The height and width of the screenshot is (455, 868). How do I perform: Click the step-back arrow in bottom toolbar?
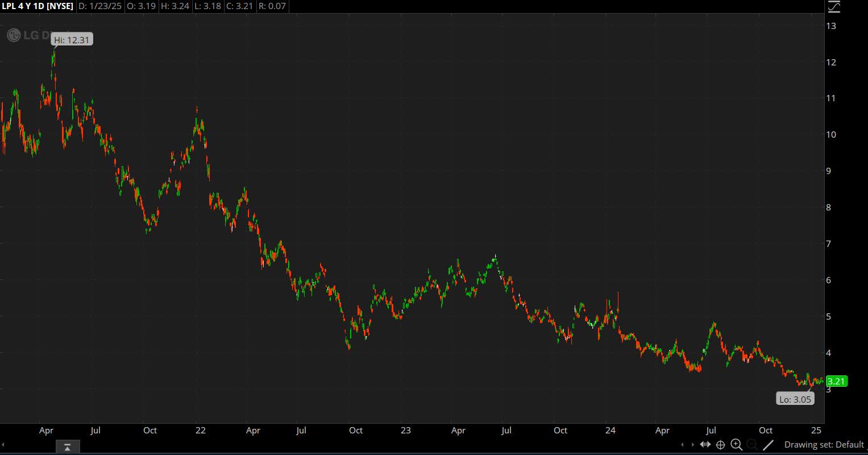tap(683, 445)
